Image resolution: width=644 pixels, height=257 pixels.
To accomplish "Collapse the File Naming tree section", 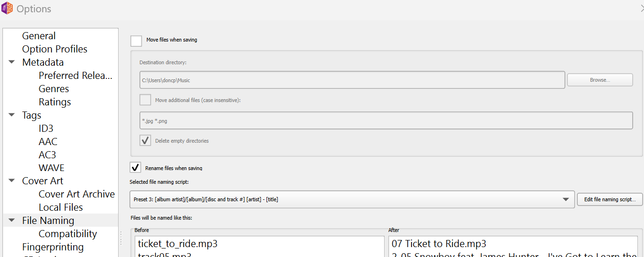I will (x=12, y=221).
